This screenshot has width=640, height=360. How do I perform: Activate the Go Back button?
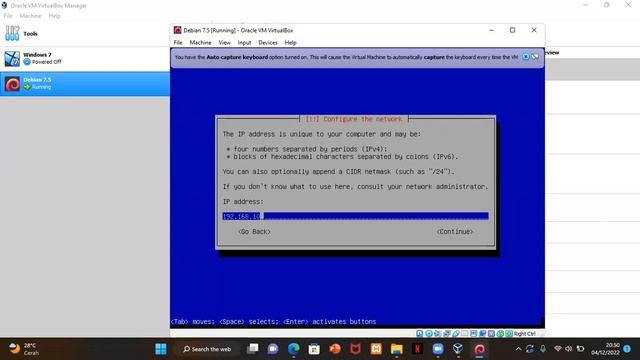[x=254, y=231]
